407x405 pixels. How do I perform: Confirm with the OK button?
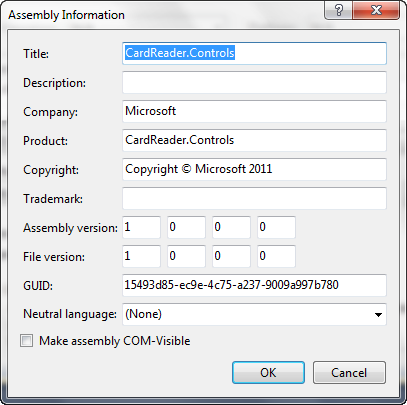tap(268, 372)
